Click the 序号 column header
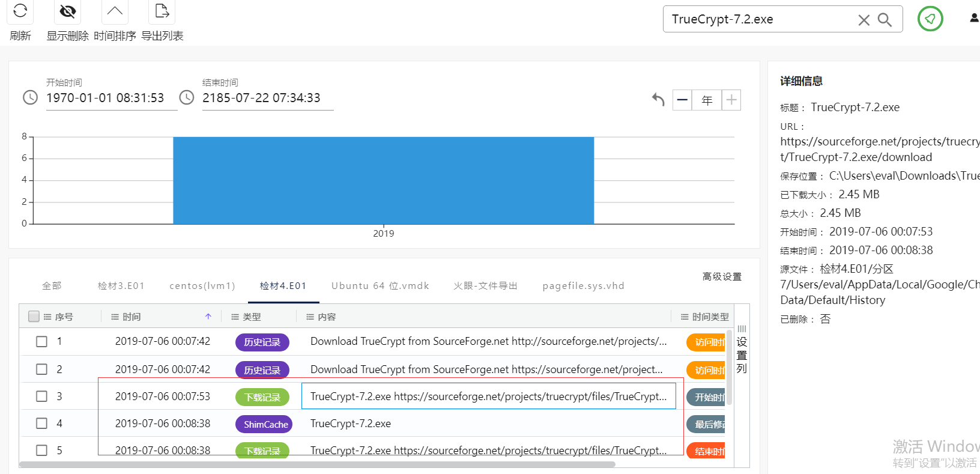 tap(64, 317)
